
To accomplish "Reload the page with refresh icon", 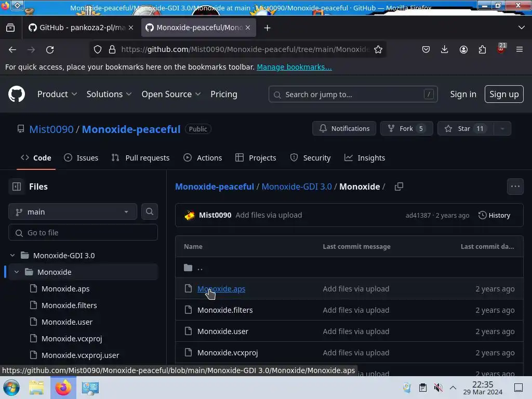I will click(50, 49).
